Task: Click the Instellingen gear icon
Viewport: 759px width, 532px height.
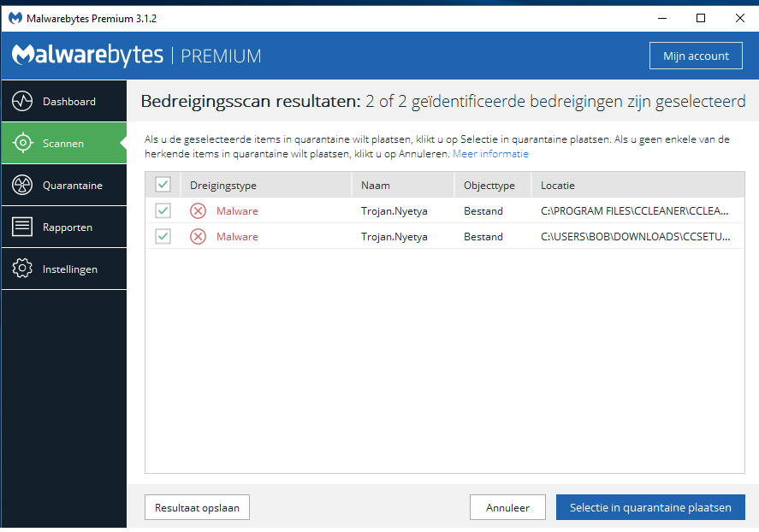Action: [22, 269]
